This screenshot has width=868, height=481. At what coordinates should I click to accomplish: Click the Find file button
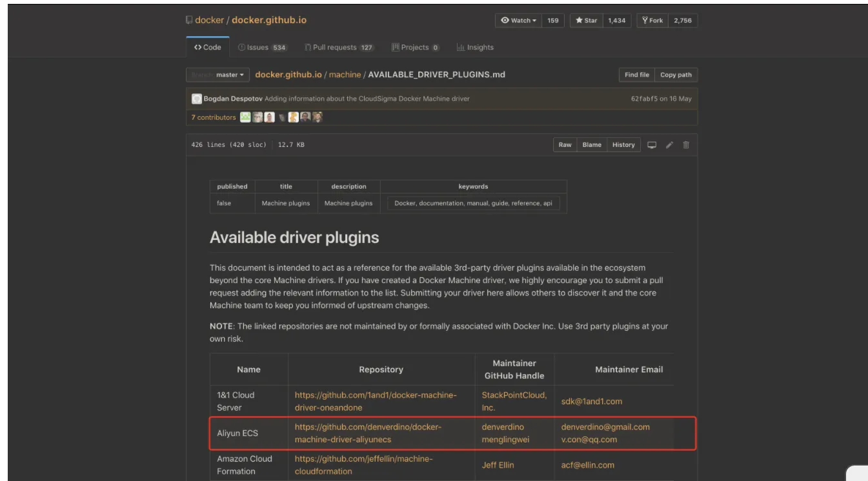(637, 75)
